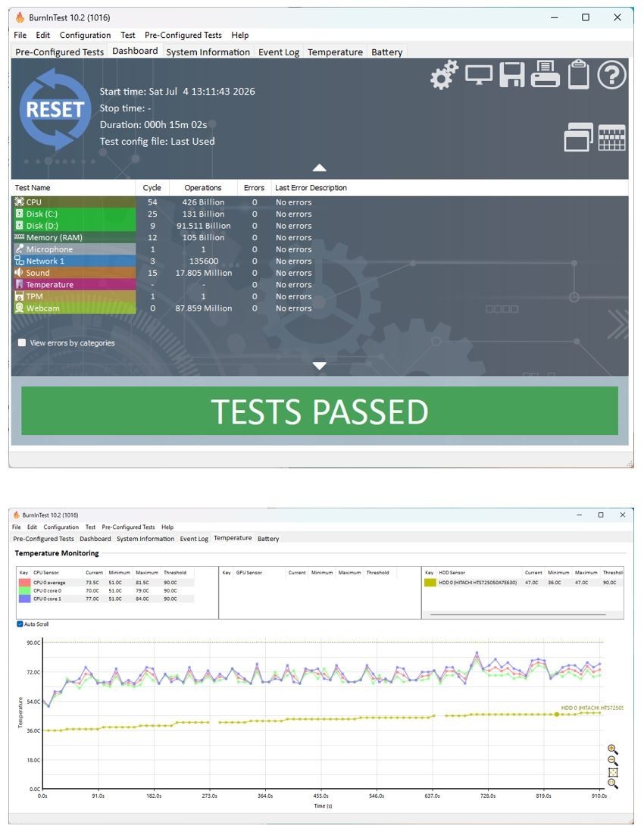This screenshot has width=644, height=835.
Task: Click the stacked windows icon
Action: tap(579, 137)
